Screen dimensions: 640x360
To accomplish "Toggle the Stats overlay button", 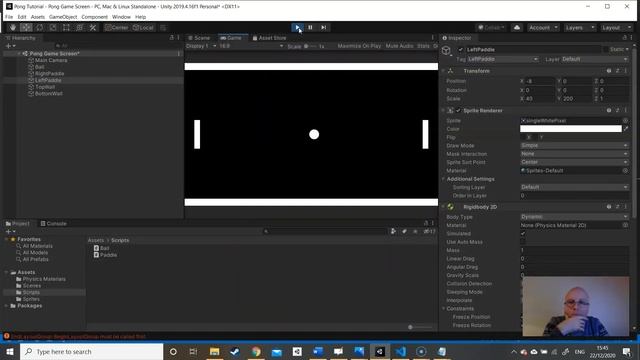I will pos(423,46).
